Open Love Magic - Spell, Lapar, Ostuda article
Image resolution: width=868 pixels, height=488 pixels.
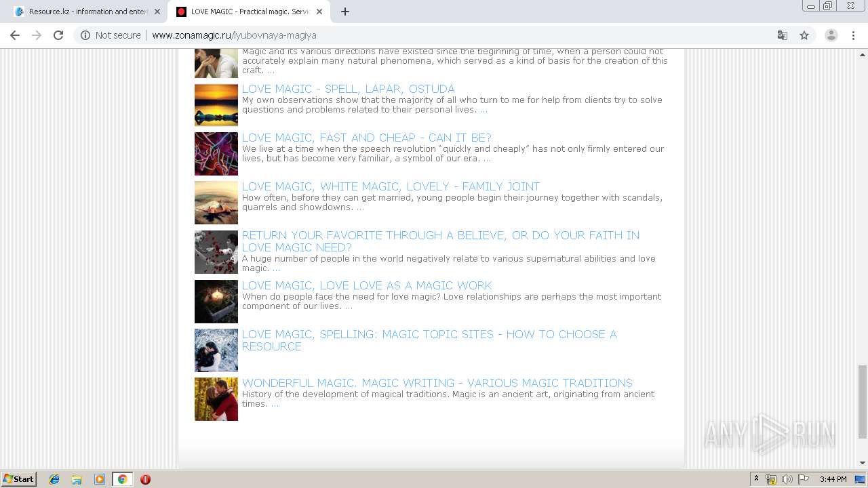[x=348, y=89]
